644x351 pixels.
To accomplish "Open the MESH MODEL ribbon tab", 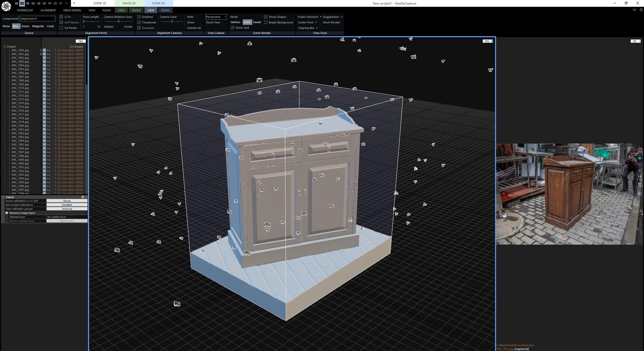I will coord(72,10).
